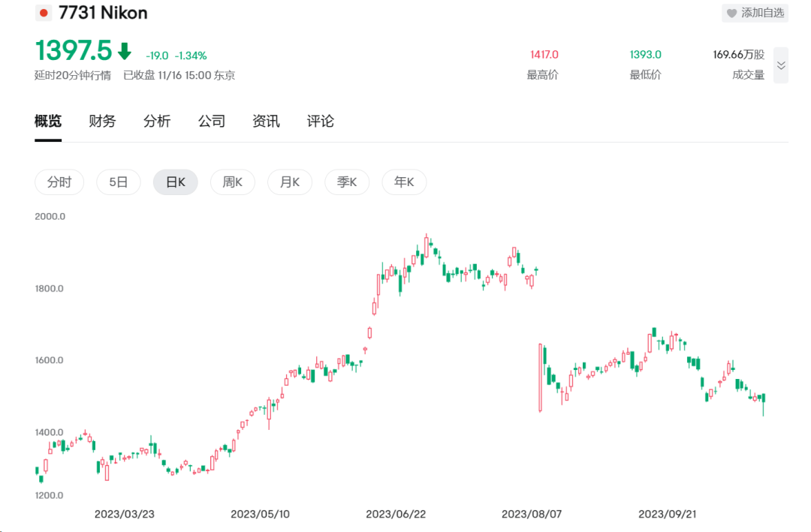Click the 2023/03/23 date label

124,515
